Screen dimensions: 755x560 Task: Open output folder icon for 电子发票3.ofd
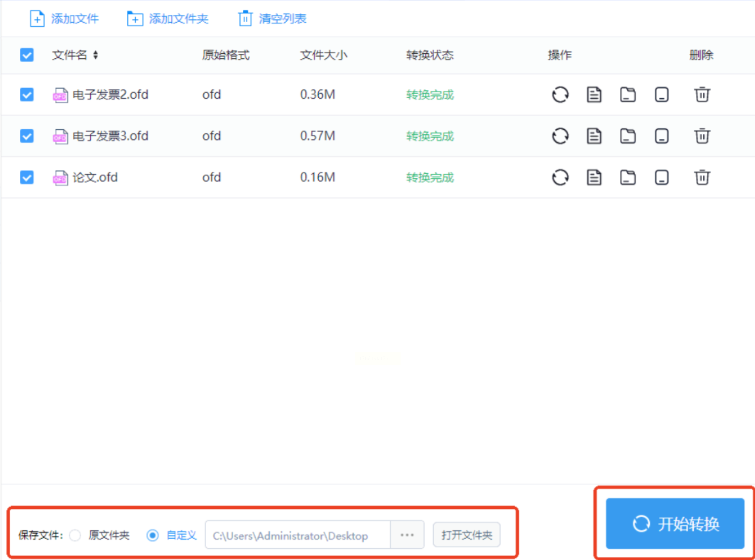pos(627,136)
